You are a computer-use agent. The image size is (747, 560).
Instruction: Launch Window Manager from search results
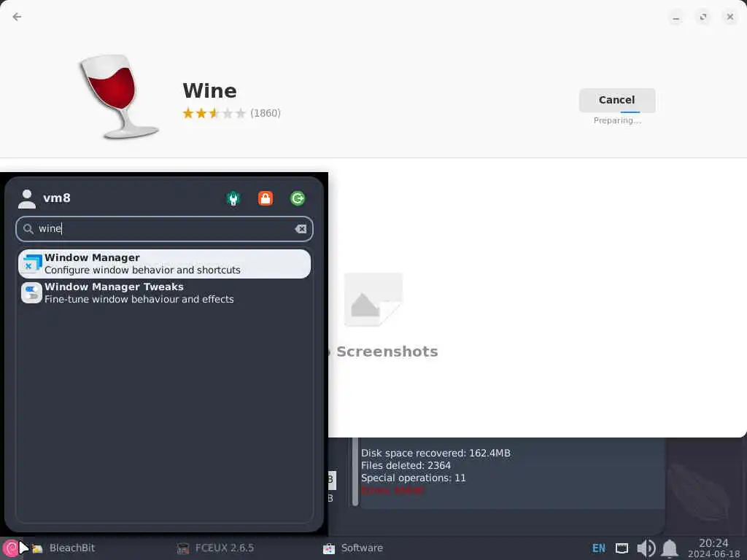click(x=164, y=264)
